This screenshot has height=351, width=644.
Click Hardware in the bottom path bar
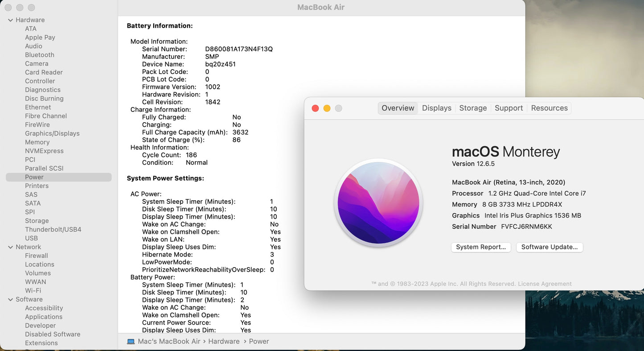point(224,342)
